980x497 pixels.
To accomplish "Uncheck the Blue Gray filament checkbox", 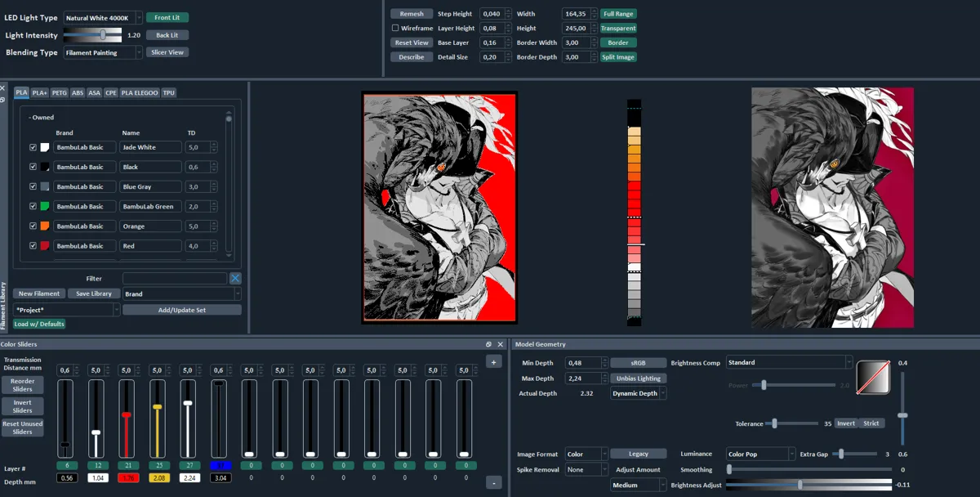I will [x=33, y=186].
